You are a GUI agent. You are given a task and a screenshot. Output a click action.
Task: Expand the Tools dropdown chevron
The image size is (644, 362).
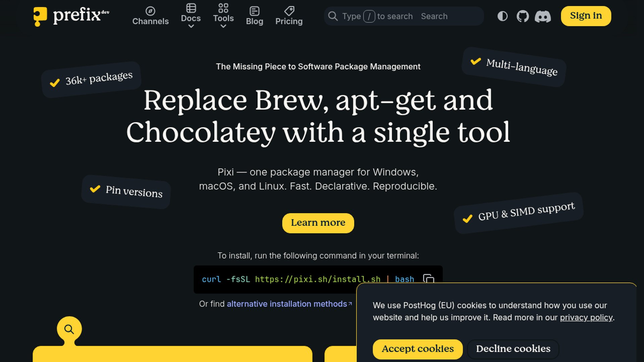[223, 26]
